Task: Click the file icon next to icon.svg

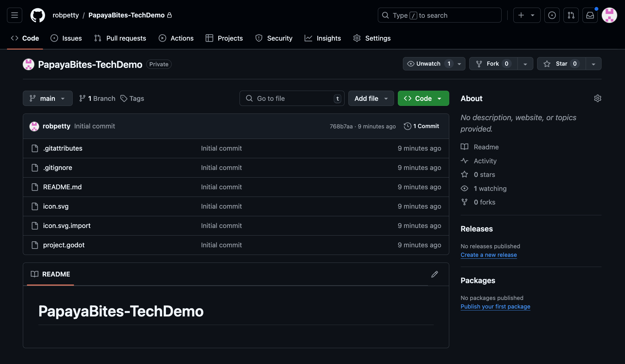Action: click(x=35, y=206)
